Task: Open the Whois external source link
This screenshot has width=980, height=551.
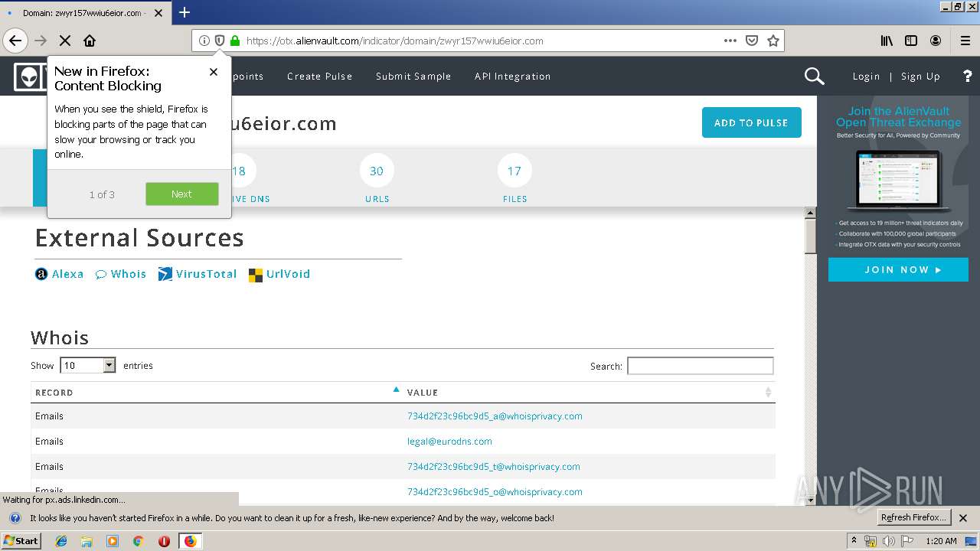Action: [121, 274]
